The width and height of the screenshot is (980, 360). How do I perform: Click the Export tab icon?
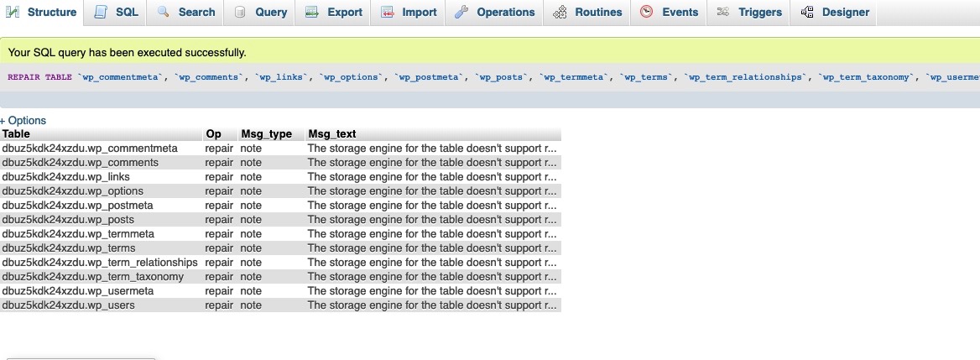(312, 12)
